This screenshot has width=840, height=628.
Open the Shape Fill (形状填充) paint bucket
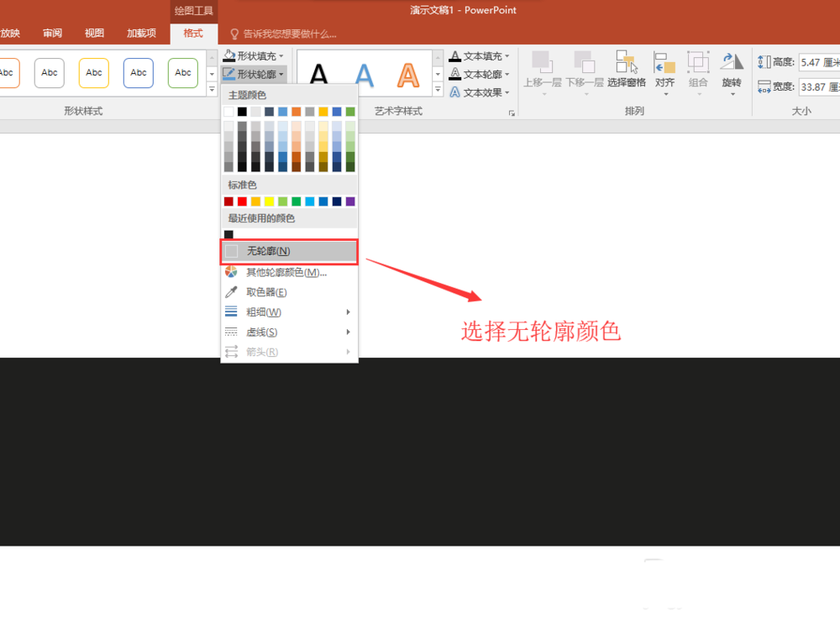[x=229, y=55]
